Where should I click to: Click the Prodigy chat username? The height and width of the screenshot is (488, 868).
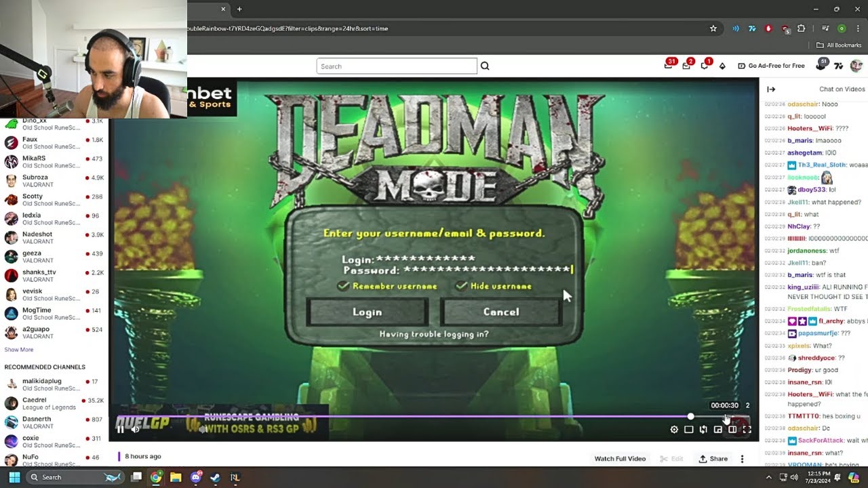coord(799,370)
